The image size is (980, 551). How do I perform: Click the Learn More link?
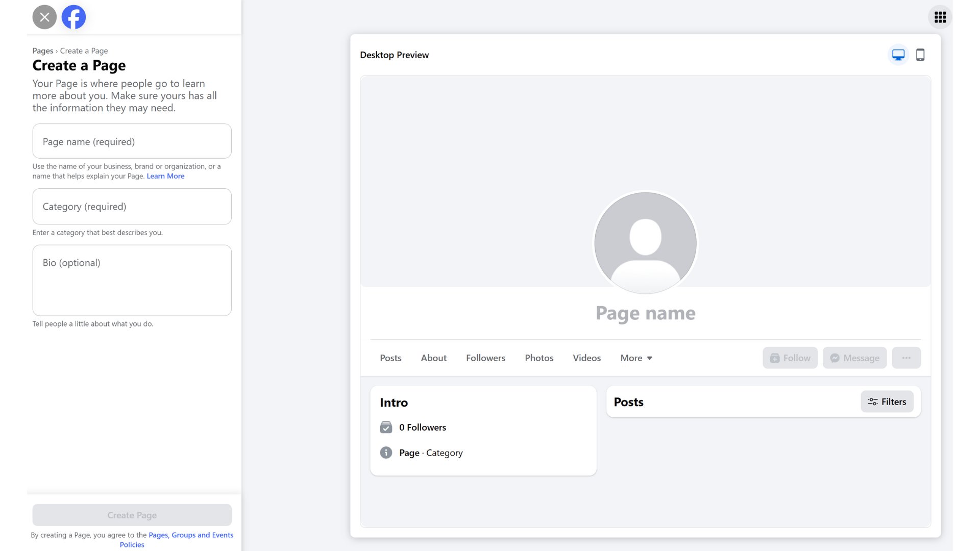point(165,176)
